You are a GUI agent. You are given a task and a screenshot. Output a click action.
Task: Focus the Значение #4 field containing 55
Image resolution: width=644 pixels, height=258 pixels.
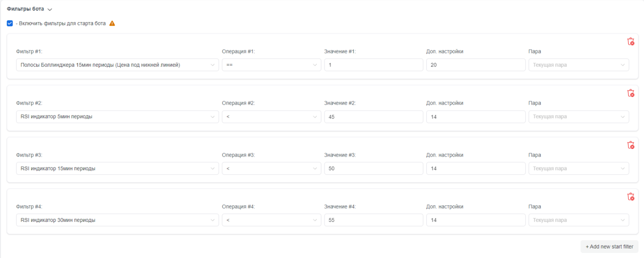tap(374, 220)
